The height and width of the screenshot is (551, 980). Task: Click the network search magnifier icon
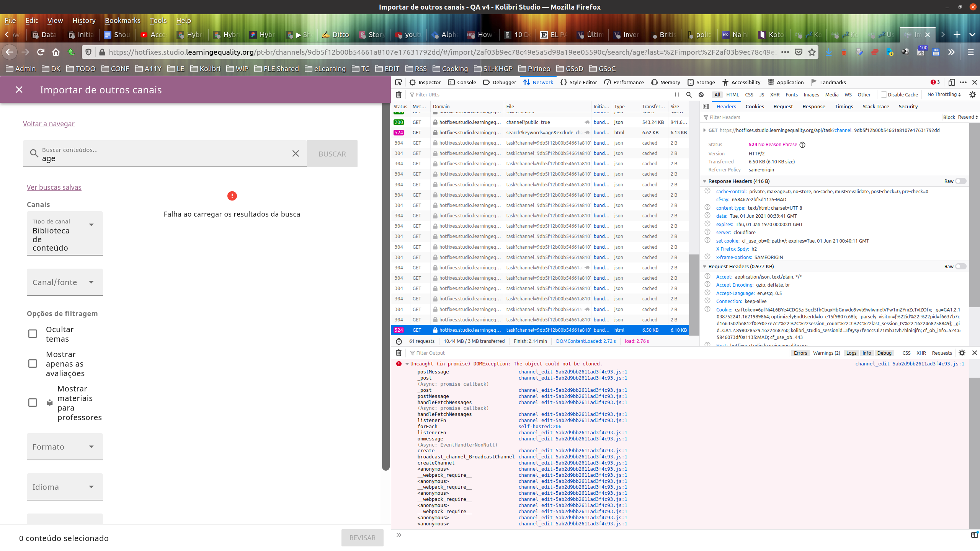(689, 95)
